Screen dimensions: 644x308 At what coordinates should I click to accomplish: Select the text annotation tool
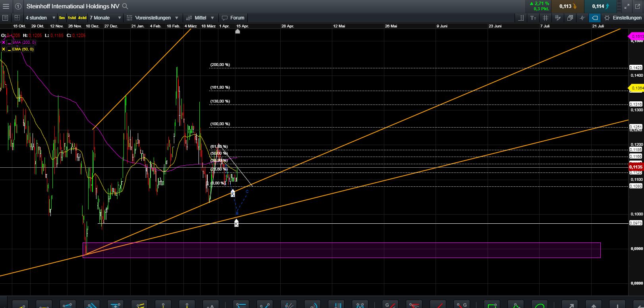pyautogui.click(x=533, y=18)
